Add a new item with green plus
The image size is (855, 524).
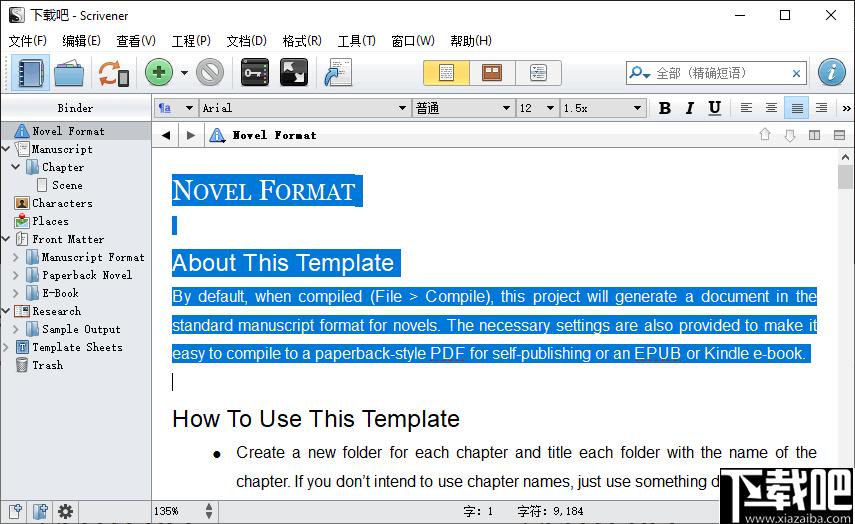tap(159, 73)
